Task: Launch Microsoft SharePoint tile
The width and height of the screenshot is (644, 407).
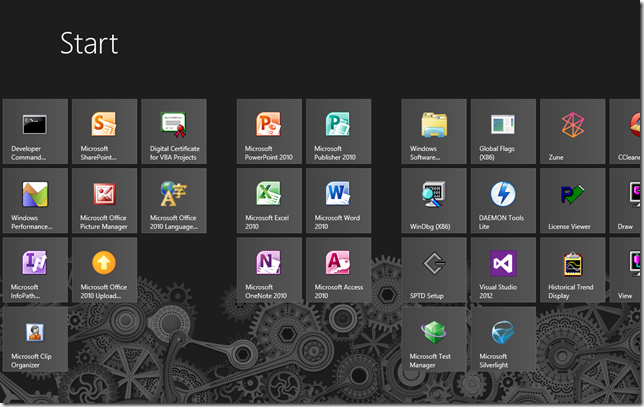Action: pos(104,131)
